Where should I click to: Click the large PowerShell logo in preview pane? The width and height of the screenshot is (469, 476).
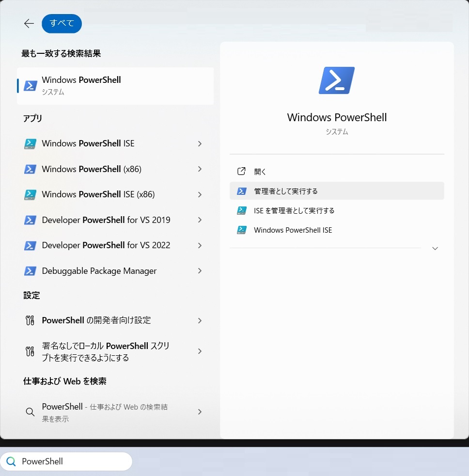point(336,79)
